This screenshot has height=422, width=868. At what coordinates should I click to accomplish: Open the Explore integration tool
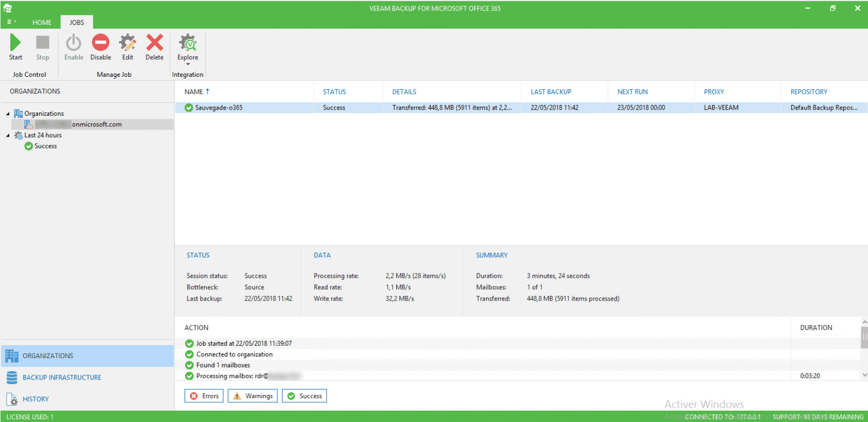188,50
